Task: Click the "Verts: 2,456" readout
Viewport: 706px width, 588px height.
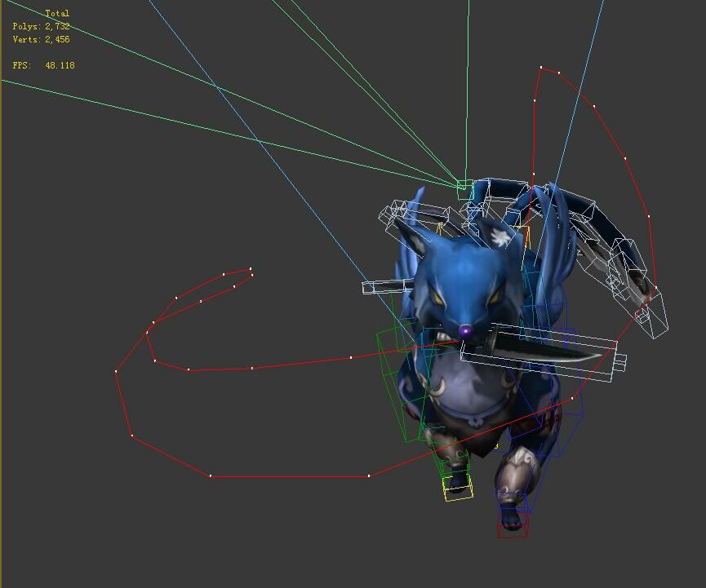Action: pos(41,40)
